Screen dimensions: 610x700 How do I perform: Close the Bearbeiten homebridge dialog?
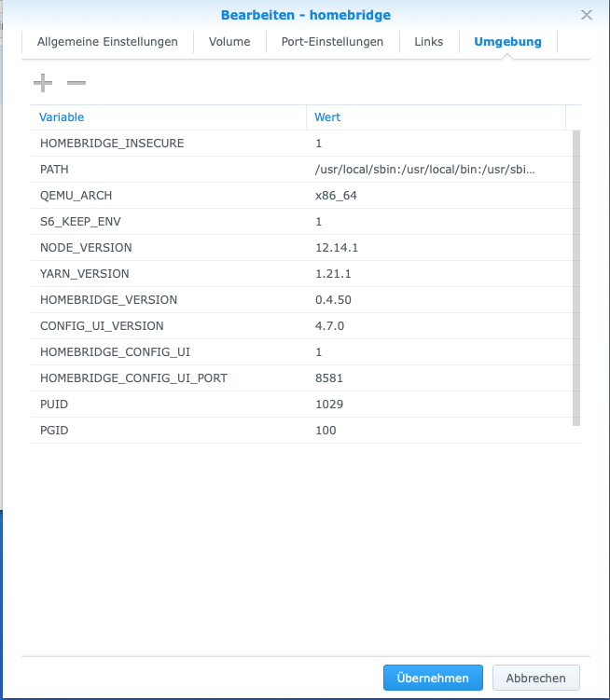pos(587,15)
